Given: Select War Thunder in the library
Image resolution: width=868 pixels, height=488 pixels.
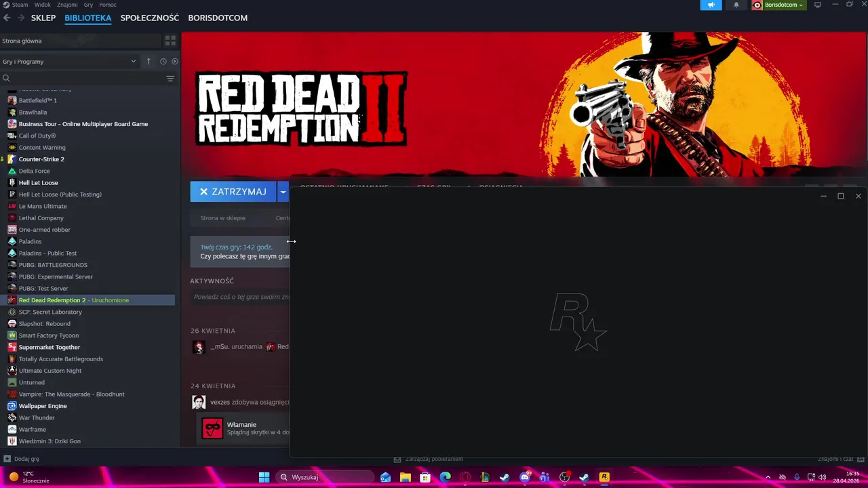Looking at the screenshot, I should point(37,418).
